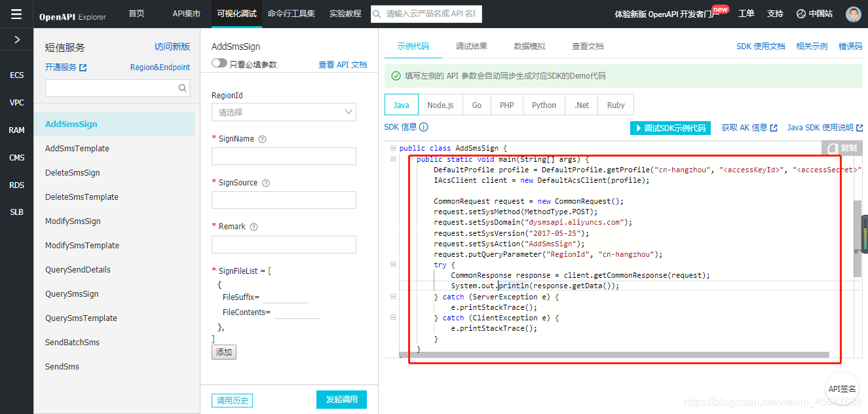Open the 工单 link in header
Screen dimensions: 868x414
coord(746,14)
